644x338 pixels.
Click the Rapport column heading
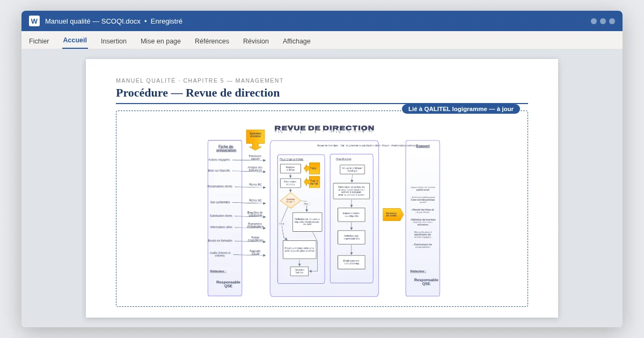click(x=423, y=146)
